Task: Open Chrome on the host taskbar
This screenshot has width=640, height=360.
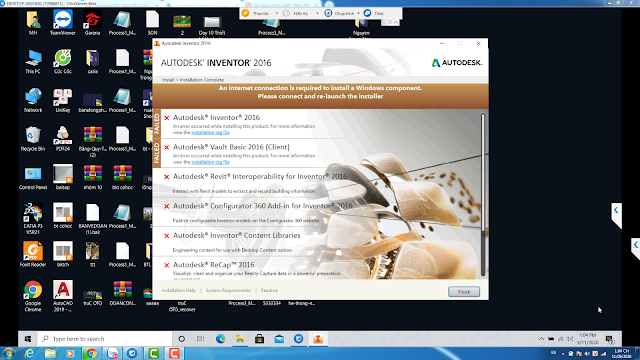Action: (91, 353)
